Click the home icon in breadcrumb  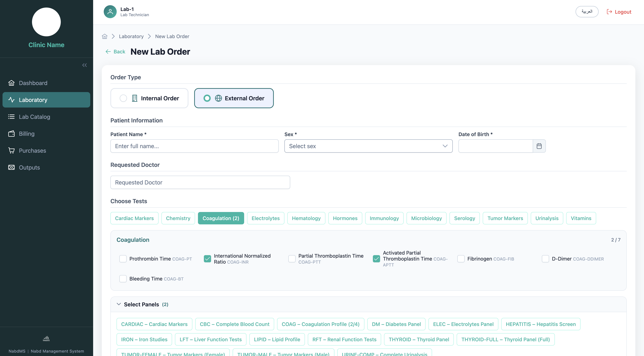(x=104, y=36)
